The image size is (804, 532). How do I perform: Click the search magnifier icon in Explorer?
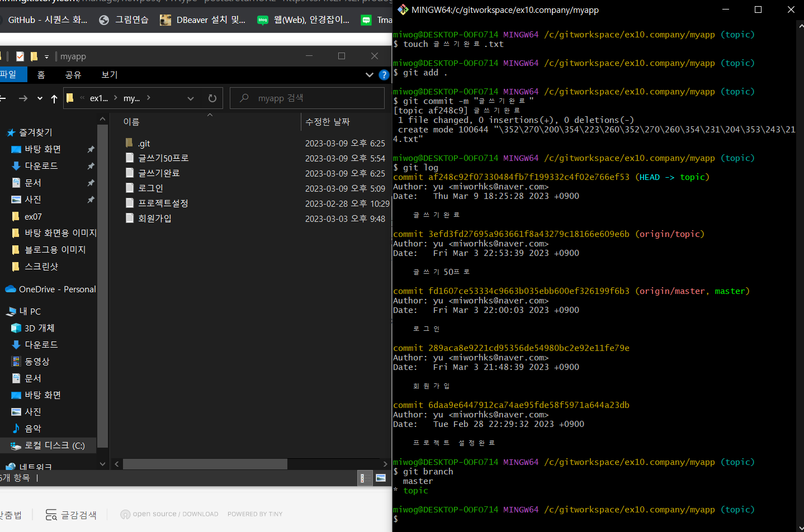click(x=244, y=98)
